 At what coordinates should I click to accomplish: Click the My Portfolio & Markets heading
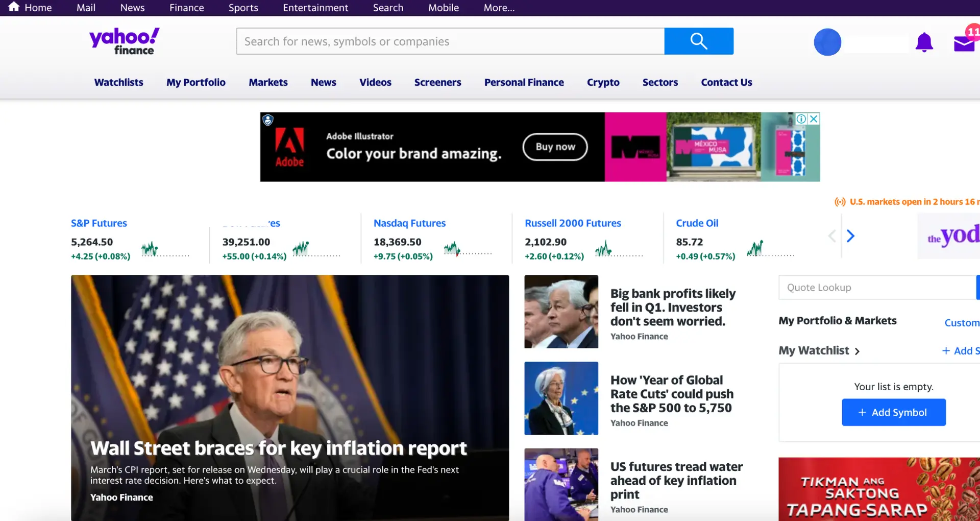pyautogui.click(x=838, y=321)
